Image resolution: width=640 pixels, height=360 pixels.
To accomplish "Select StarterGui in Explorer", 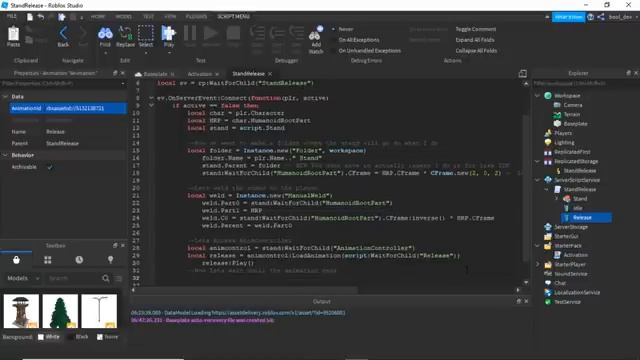I will point(566,236).
